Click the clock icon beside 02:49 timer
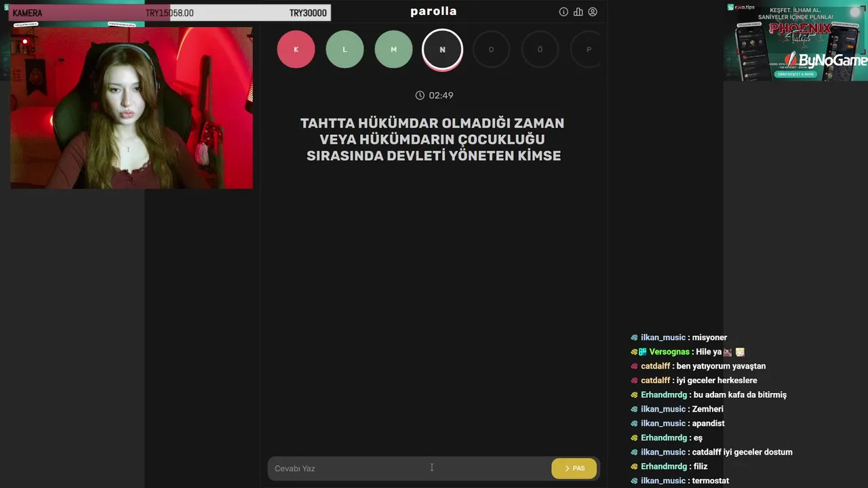Screen dimensions: 868x488 (x=420, y=96)
